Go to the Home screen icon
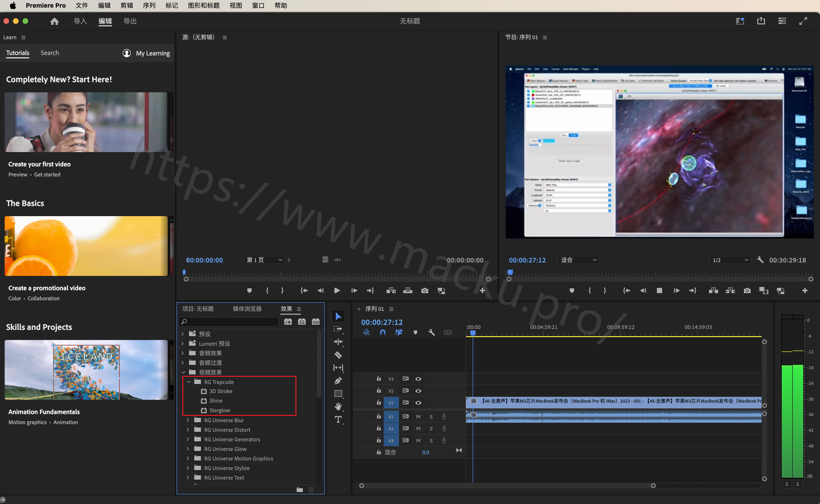The image size is (820, 504). (x=54, y=21)
